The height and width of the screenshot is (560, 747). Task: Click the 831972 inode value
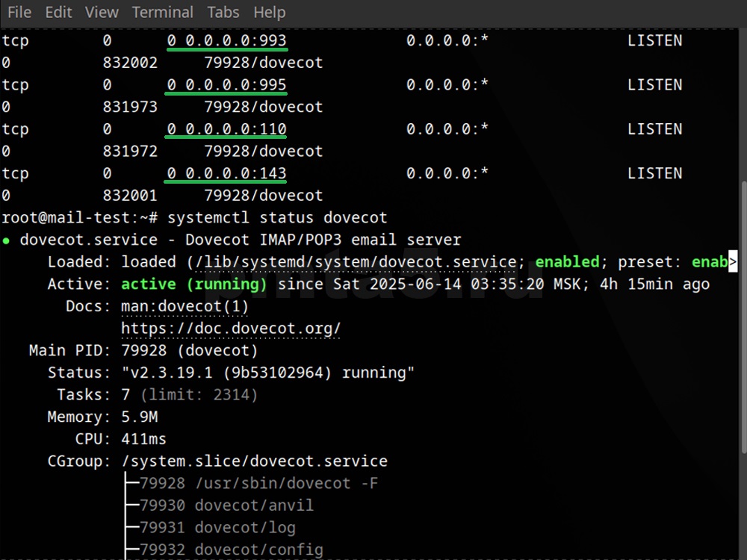tap(130, 151)
